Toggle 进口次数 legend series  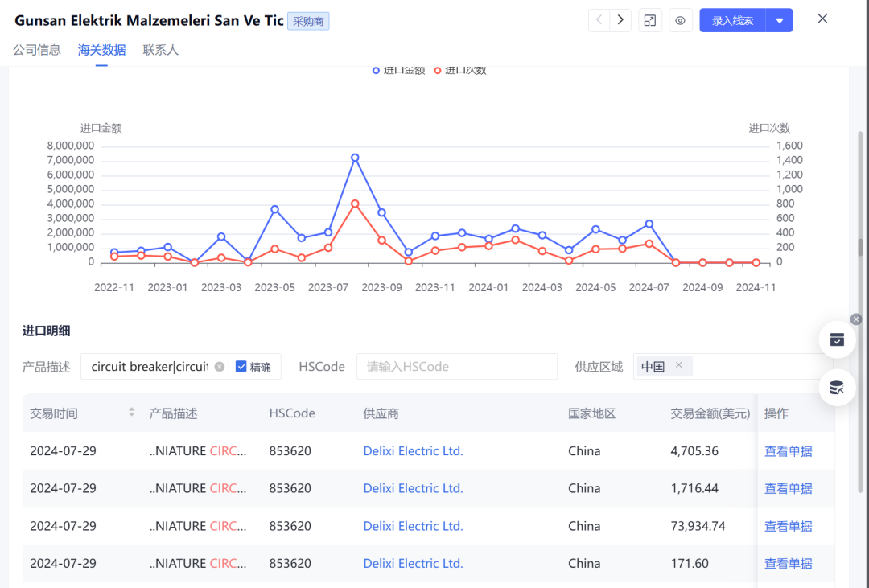[460, 70]
